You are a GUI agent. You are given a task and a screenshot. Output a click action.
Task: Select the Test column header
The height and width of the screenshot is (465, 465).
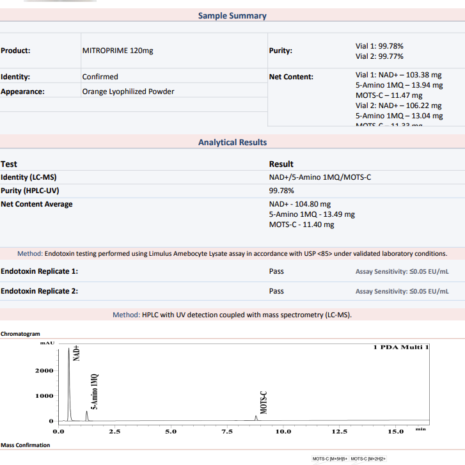(9, 164)
